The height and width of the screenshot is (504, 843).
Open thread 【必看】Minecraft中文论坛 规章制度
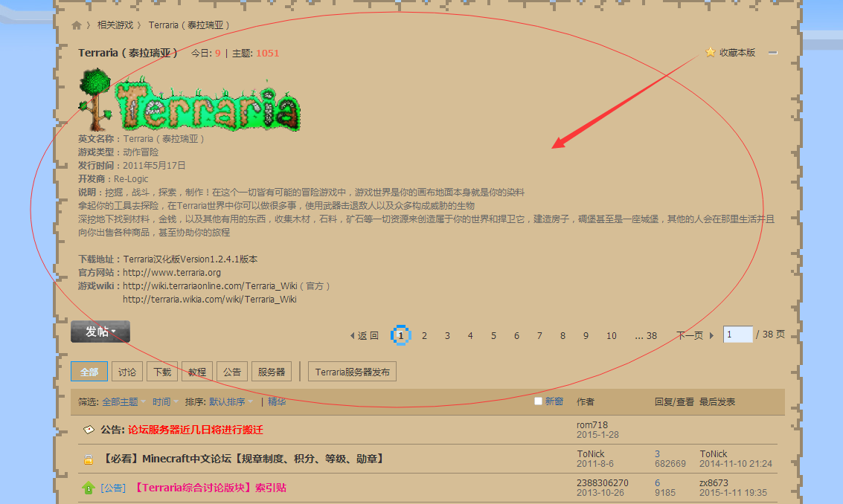click(243, 459)
